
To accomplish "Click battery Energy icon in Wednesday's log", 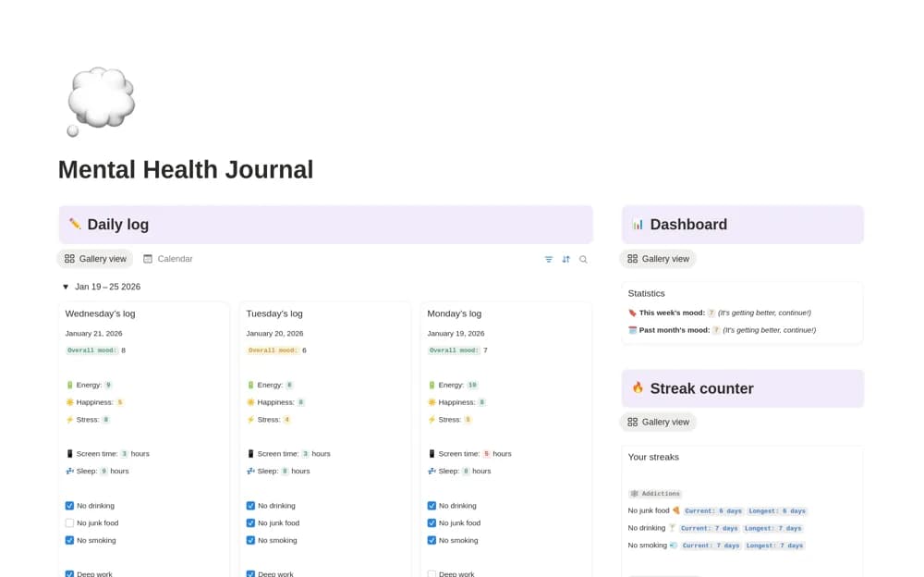I will 69,385.
